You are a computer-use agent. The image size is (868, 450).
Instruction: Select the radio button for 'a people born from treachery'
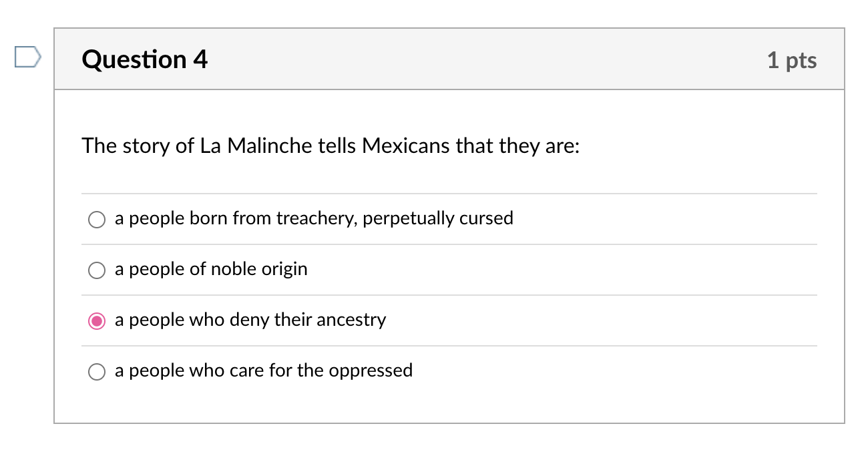tap(96, 219)
